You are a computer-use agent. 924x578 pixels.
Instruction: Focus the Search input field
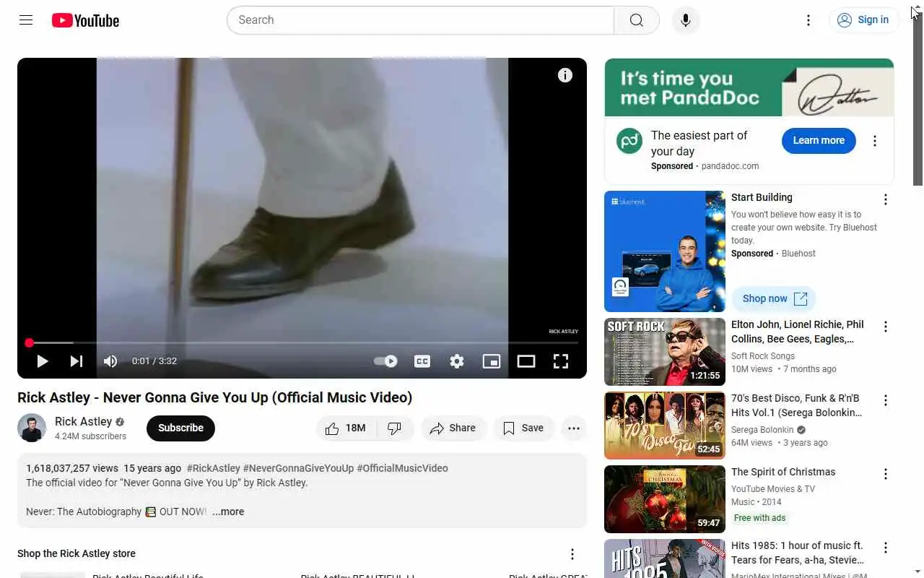[420, 20]
